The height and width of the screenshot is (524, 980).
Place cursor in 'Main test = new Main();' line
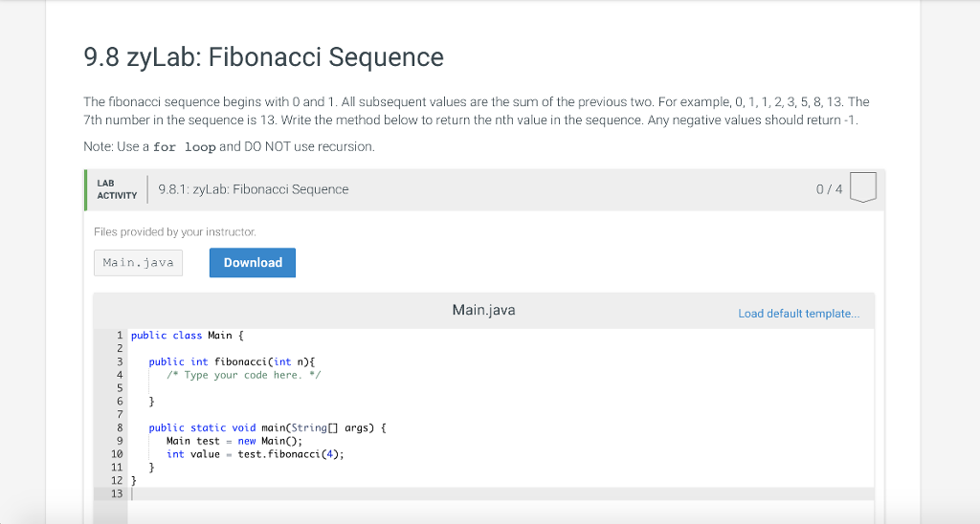234,441
